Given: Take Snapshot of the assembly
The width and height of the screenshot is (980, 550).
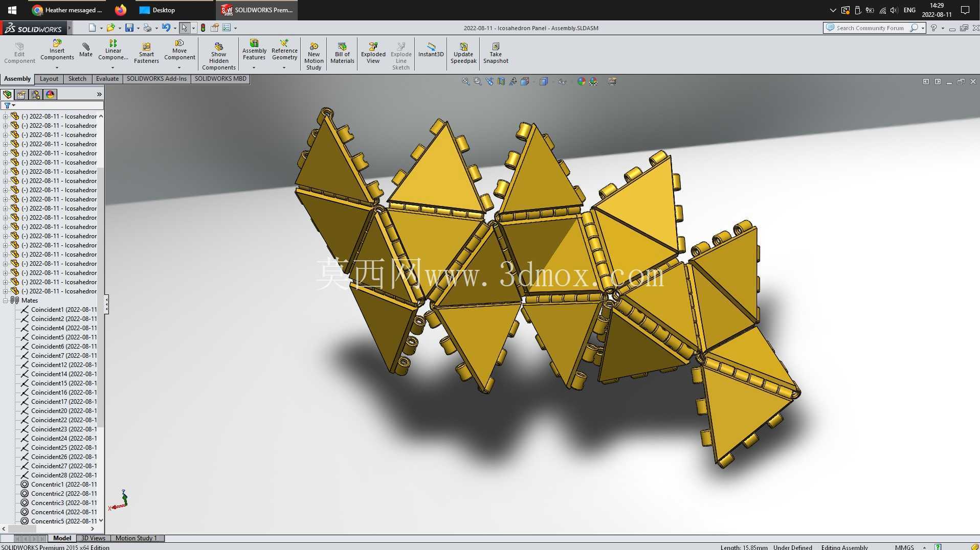Looking at the screenshot, I should point(496,53).
